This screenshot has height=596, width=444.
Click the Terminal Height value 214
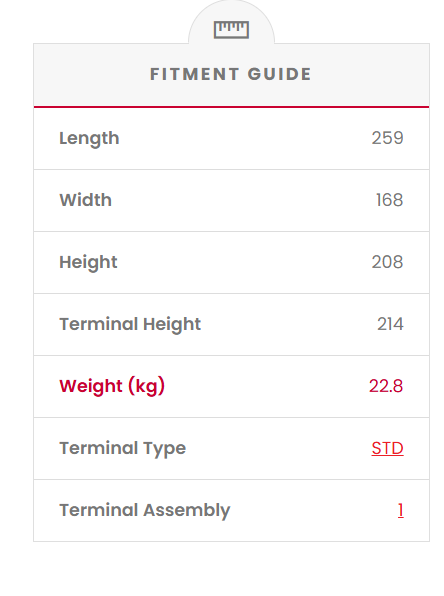[390, 324]
